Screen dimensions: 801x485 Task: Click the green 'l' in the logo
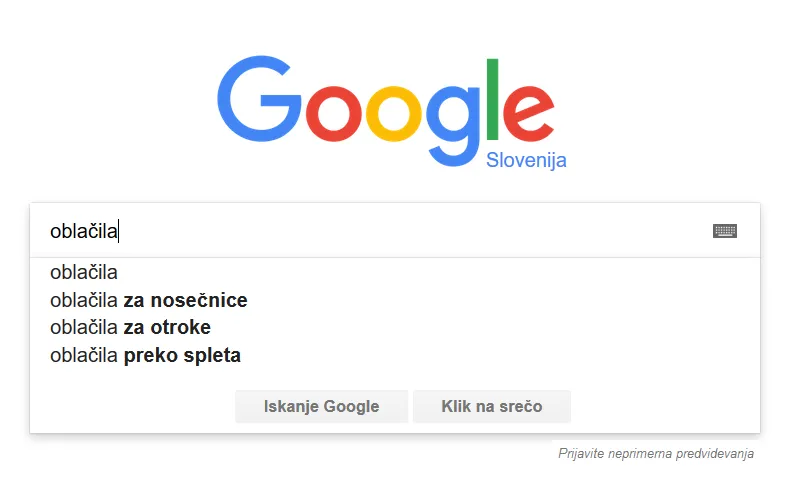pyautogui.click(x=492, y=100)
